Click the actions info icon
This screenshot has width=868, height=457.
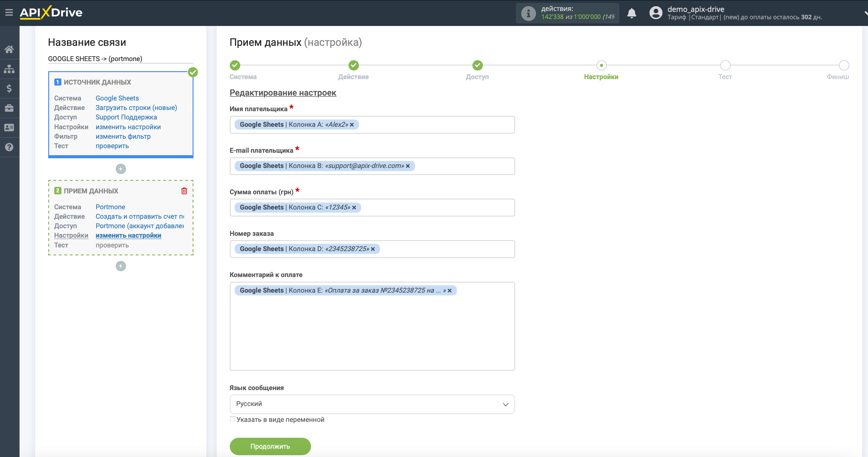528,13
